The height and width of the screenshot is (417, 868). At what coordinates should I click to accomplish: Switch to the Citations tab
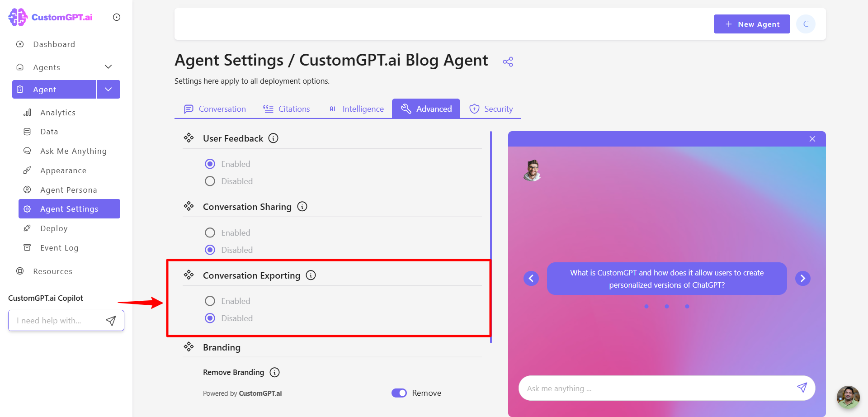(x=287, y=109)
